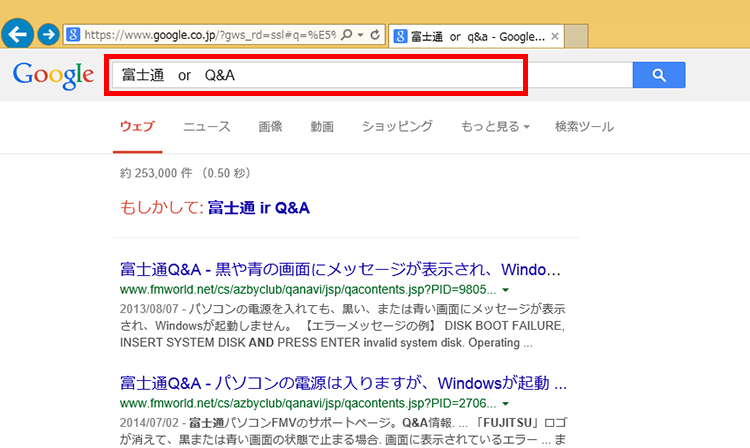Select the 動画 search tab
750x448 pixels.
click(x=322, y=127)
